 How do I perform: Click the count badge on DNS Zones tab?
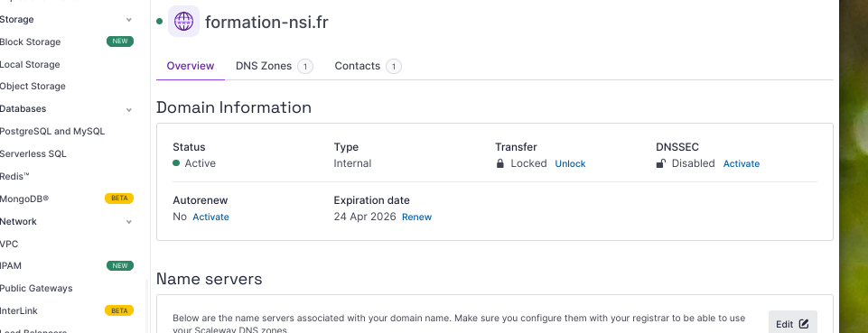pos(305,67)
